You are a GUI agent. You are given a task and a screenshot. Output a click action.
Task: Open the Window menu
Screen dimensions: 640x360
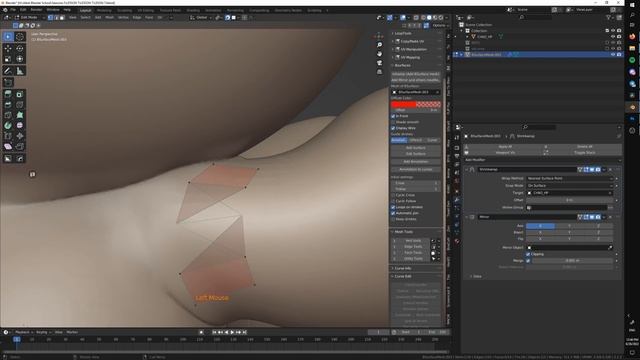pos(53,9)
